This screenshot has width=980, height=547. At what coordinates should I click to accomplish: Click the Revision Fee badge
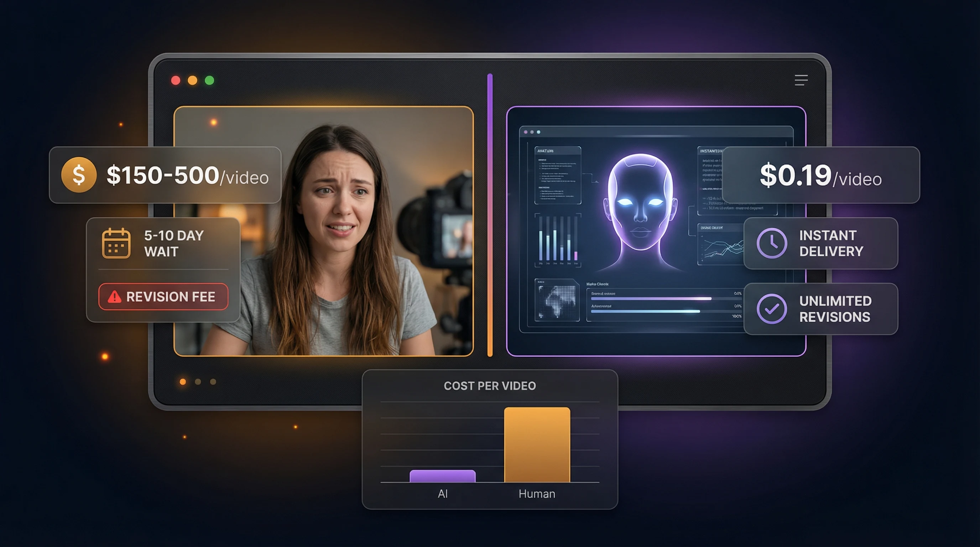coord(163,297)
